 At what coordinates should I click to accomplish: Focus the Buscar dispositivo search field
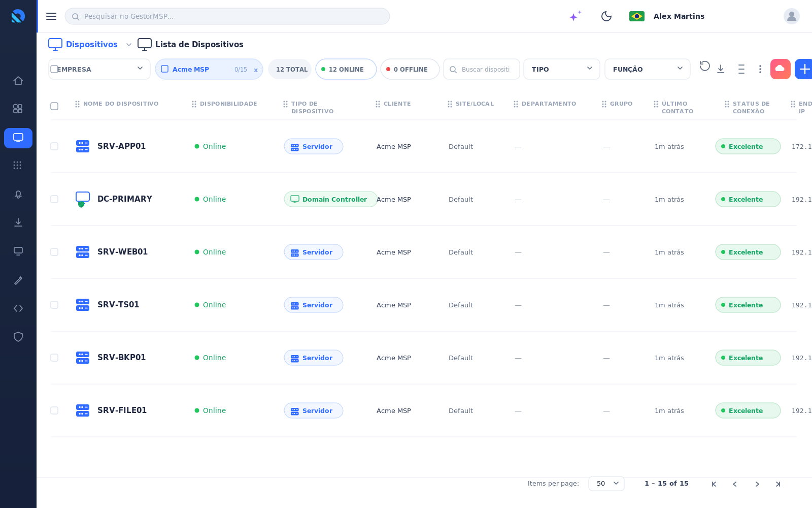click(x=482, y=69)
